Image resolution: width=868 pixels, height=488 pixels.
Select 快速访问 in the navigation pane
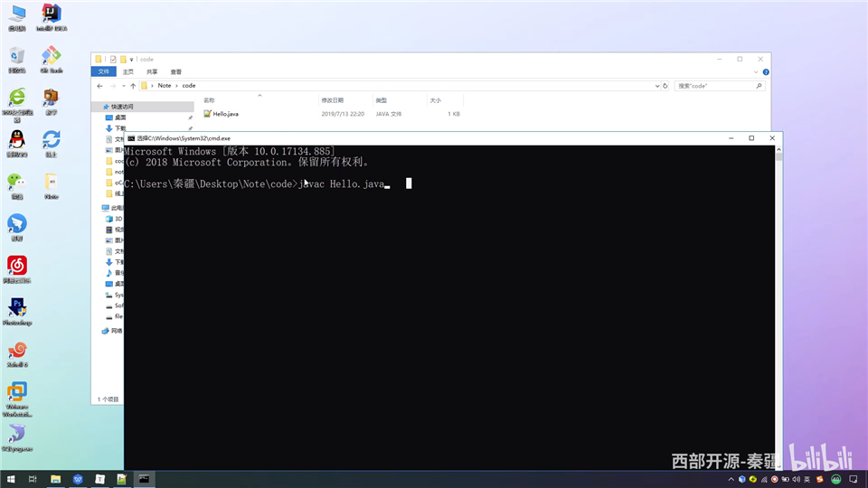pyautogui.click(x=122, y=107)
